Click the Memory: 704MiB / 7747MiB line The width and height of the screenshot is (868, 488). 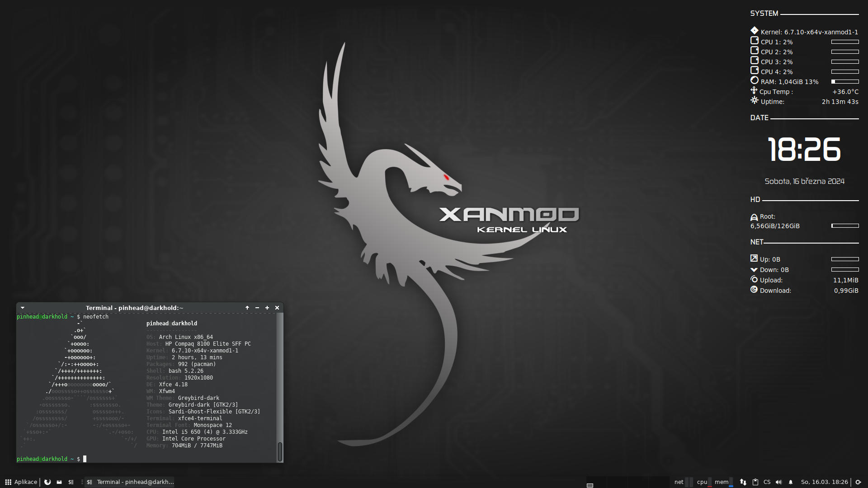184,446
